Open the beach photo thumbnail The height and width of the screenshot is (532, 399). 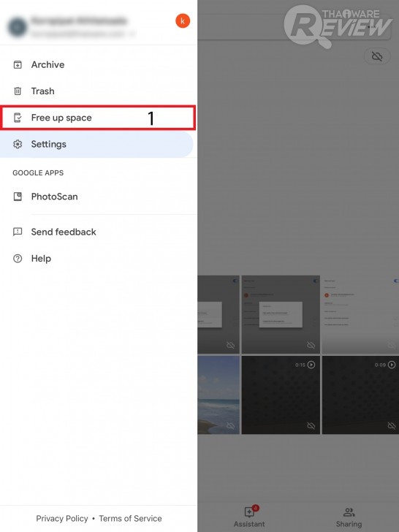[218, 395]
